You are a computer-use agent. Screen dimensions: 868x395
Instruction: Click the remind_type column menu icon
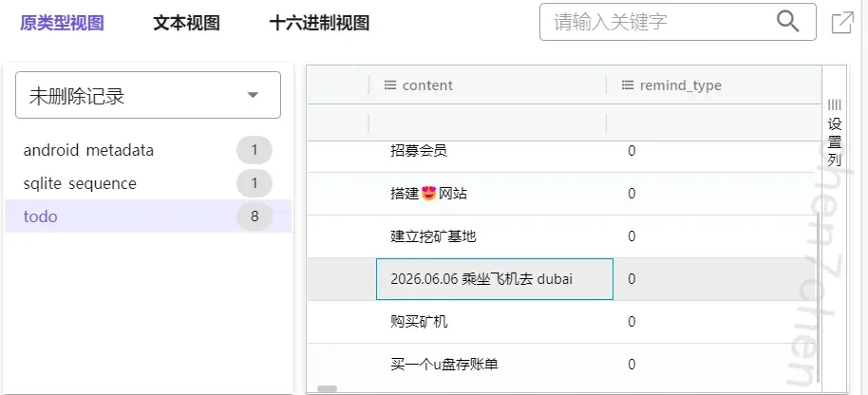tap(627, 85)
